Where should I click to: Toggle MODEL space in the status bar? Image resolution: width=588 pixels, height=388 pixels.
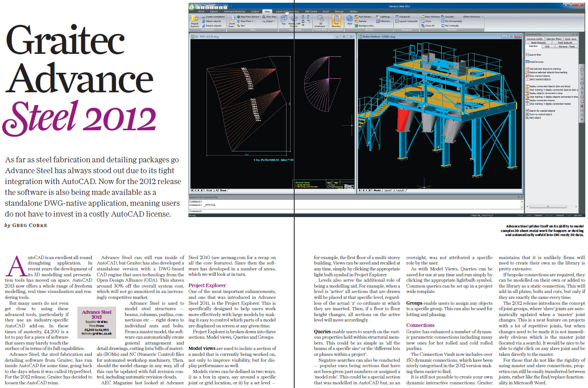(579, 216)
